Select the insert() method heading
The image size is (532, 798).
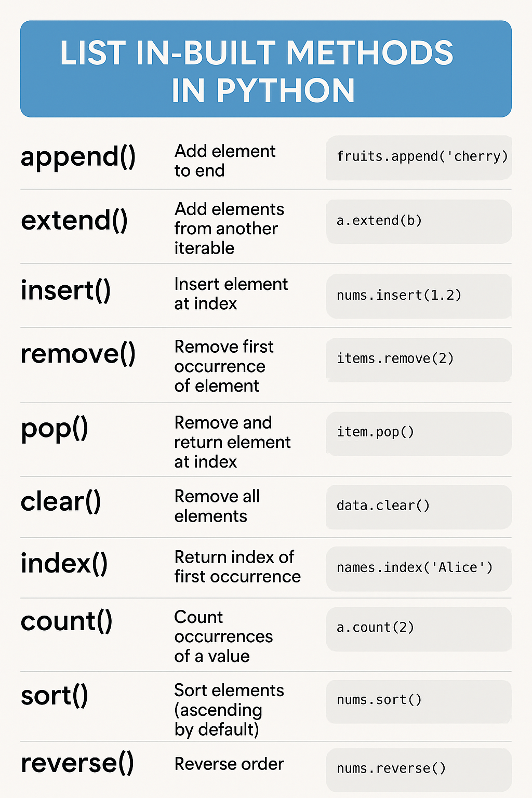pos(66,290)
